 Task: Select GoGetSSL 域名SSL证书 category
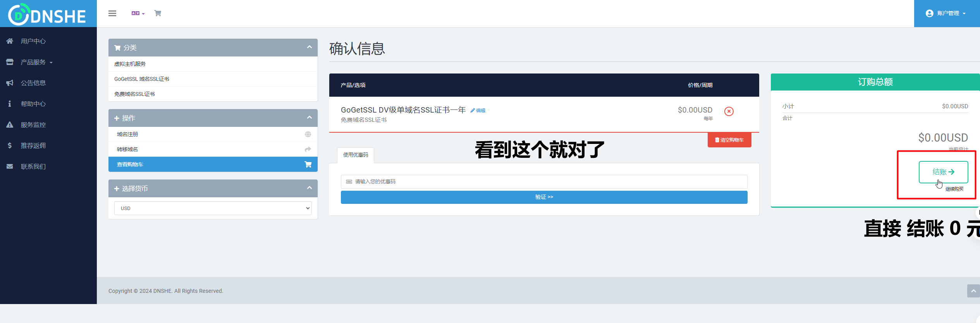click(213, 79)
